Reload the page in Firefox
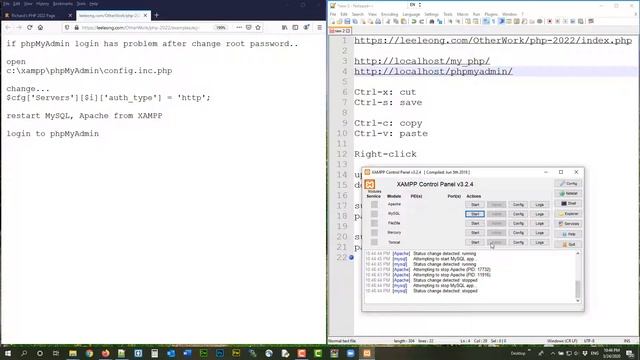 click(30, 27)
